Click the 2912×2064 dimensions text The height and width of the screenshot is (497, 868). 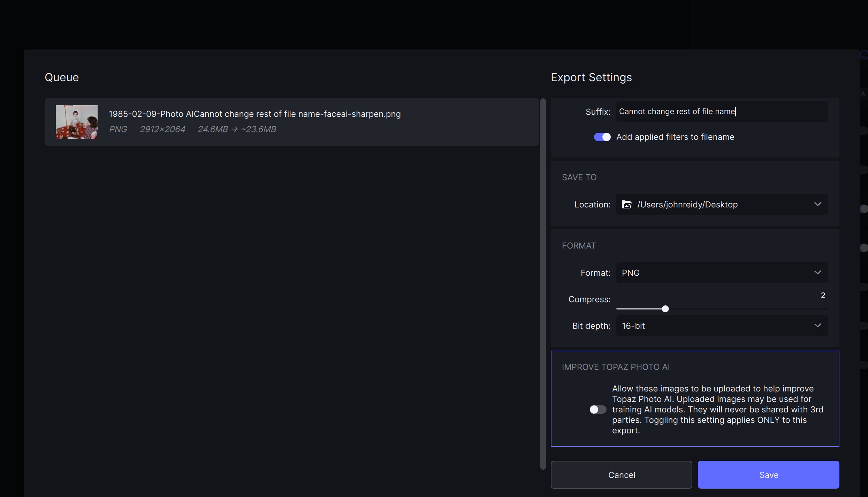pyautogui.click(x=162, y=129)
